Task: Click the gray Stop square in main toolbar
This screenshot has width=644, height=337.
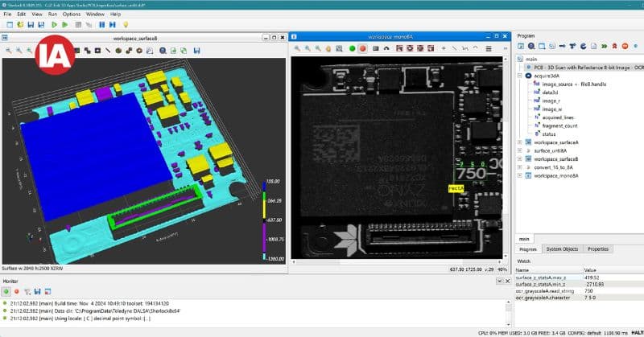Action: pos(78,25)
